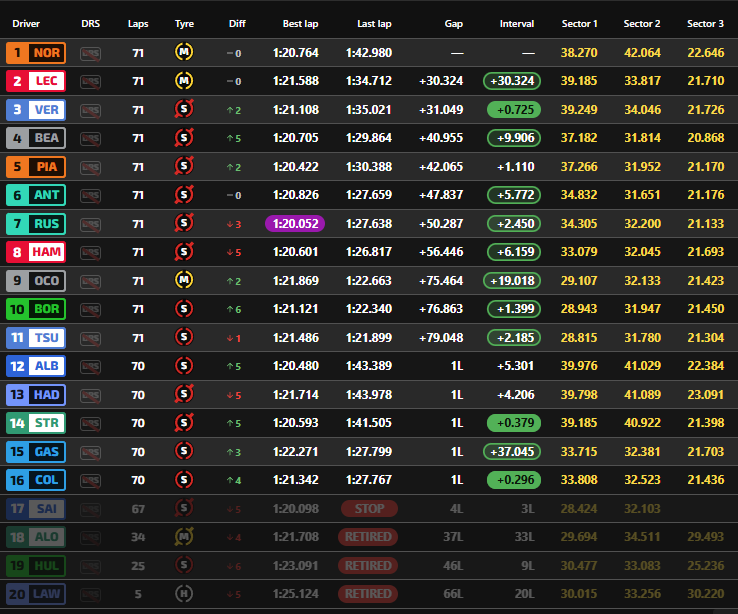This screenshot has height=614, width=738.
Task: Click the Driver column header
Action: click(x=26, y=23)
